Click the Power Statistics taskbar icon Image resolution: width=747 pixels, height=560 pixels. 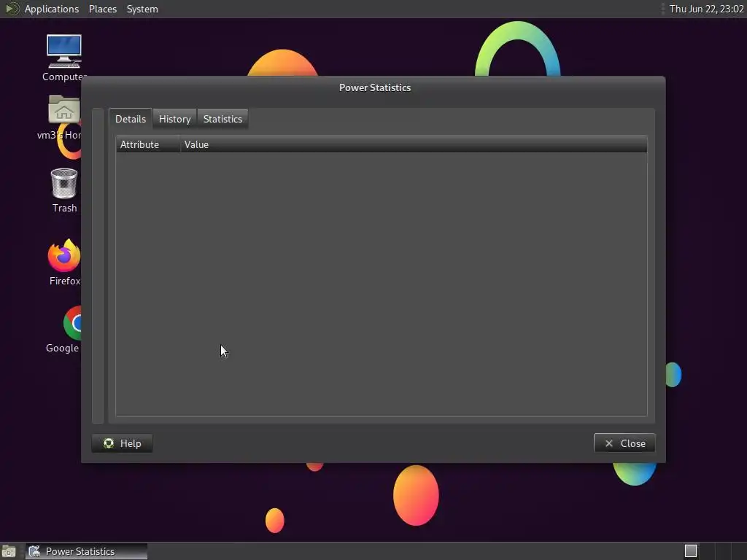[x=34, y=551]
